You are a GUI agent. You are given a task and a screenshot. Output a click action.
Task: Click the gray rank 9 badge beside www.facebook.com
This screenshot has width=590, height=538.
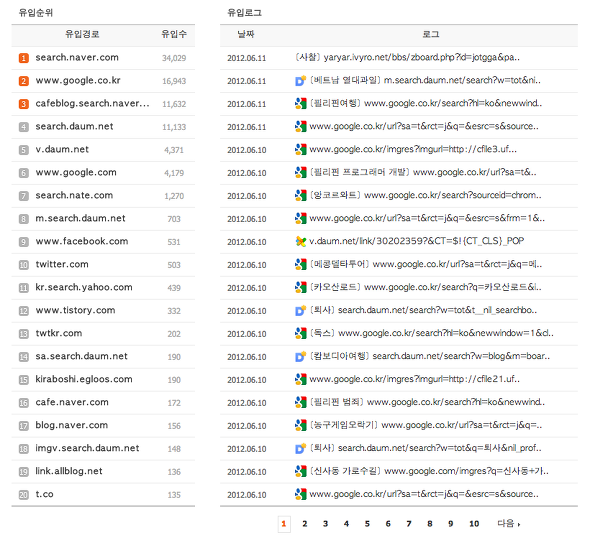point(24,242)
